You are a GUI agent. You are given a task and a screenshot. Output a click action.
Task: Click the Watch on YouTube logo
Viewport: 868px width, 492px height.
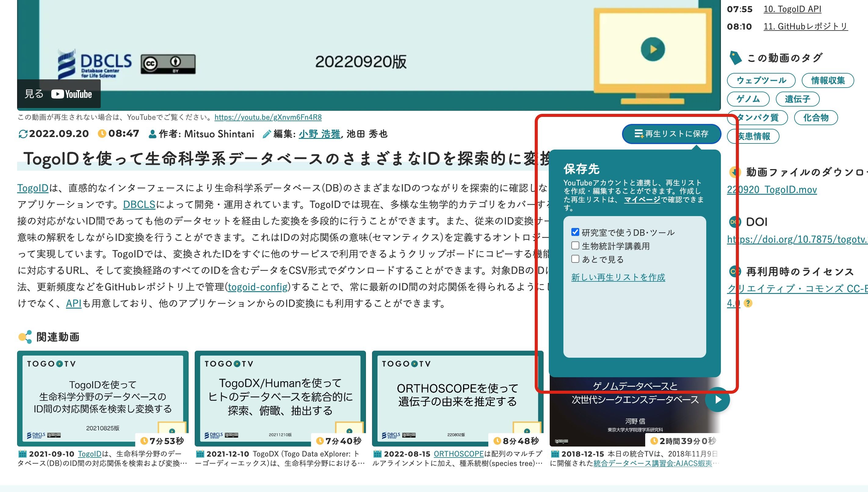tap(71, 94)
